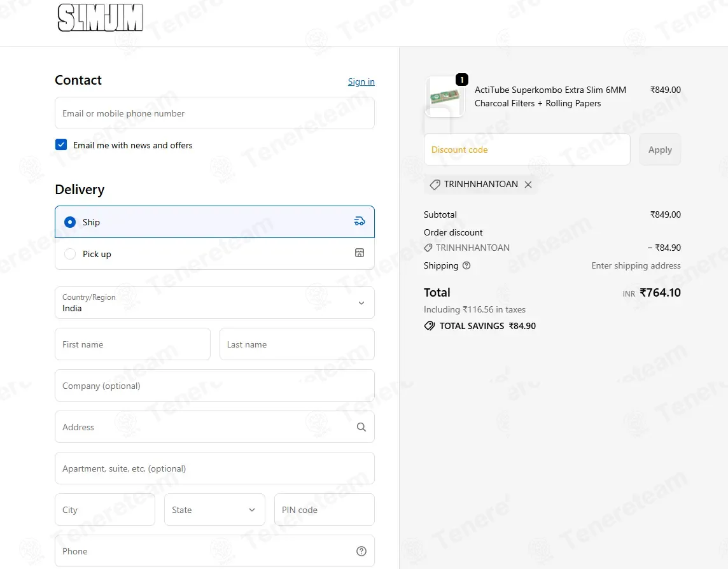Viewport: 728px width, 569px height.
Task: Click the ActiTube product thumbnail
Action: coord(444,97)
